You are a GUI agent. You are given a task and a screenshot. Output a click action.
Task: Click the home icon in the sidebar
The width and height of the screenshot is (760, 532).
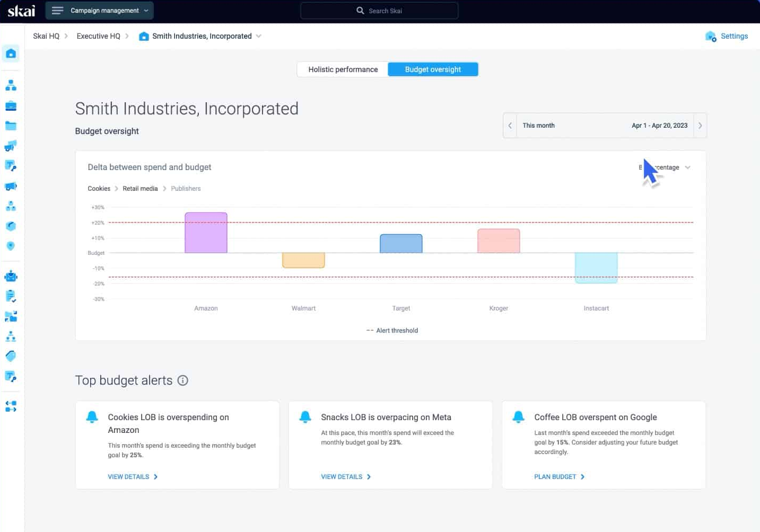pos(11,54)
